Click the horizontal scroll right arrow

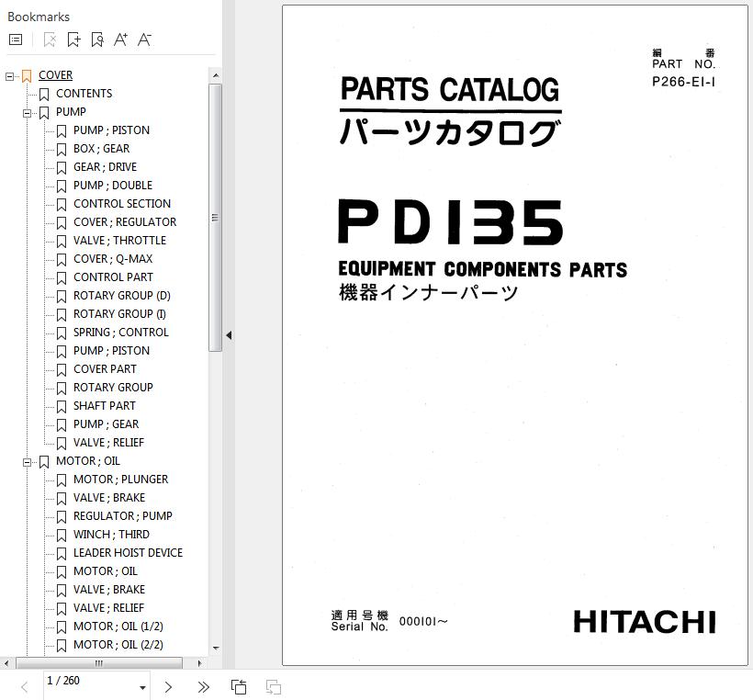pyautogui.click(x=200, y=663)
